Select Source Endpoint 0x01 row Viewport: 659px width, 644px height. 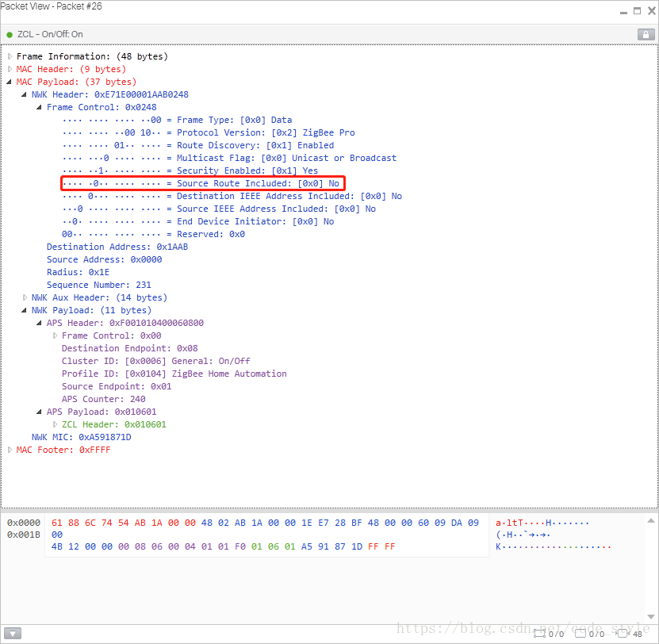click(x=117, y=386)
